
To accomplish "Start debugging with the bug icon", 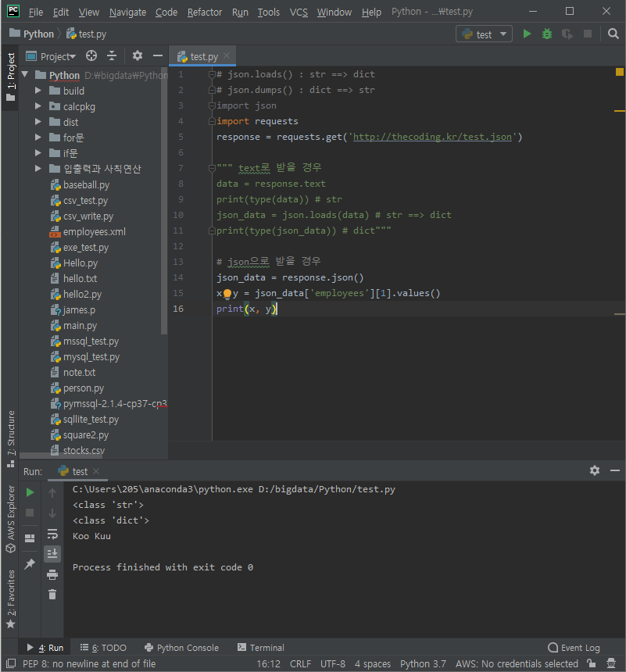I will point(547,34).
